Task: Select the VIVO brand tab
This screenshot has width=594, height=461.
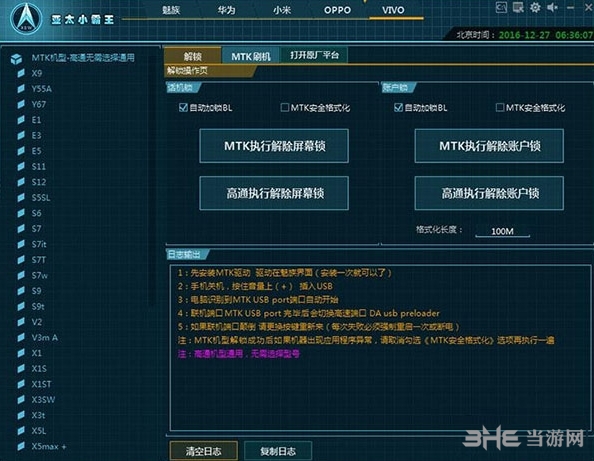Action: 393,10
